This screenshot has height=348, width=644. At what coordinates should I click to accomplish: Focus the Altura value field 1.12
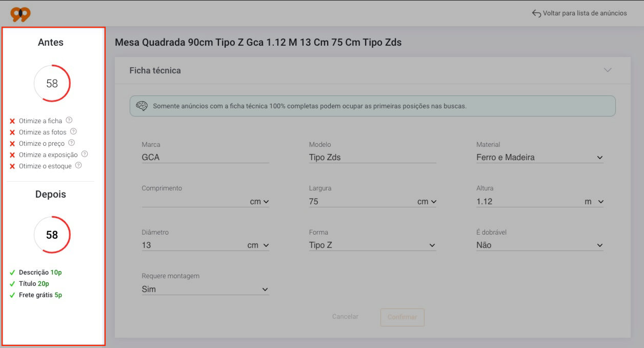coord(529,202)
